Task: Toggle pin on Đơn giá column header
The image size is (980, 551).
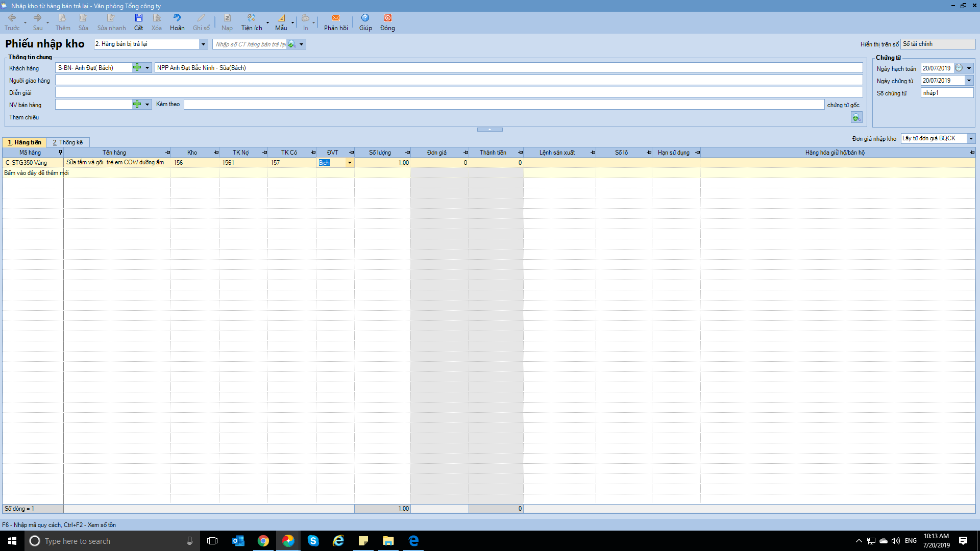Action: pyautogui.click(x=465, y=153)
